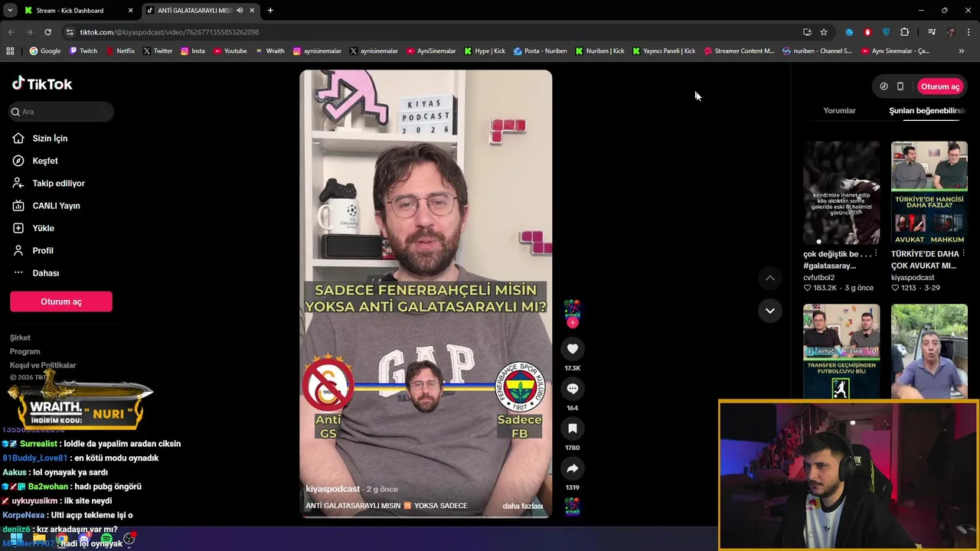Like the video with heart icon

572,349
